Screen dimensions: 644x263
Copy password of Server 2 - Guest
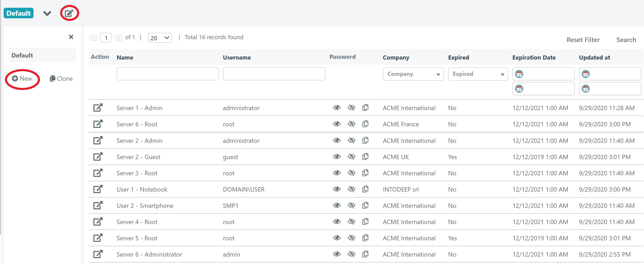click(x=365, y=157)
